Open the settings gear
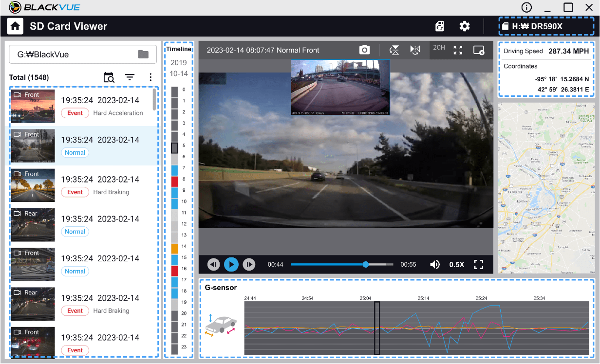600x364 pixels. click(465, 26)
